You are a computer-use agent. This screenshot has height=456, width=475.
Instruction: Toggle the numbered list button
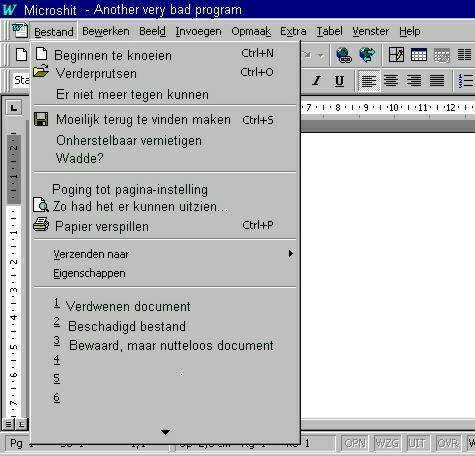(466, 81)
